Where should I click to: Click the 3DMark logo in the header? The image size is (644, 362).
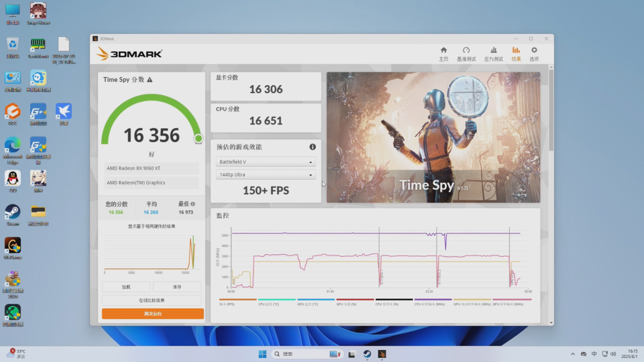(x=129, y=54)
